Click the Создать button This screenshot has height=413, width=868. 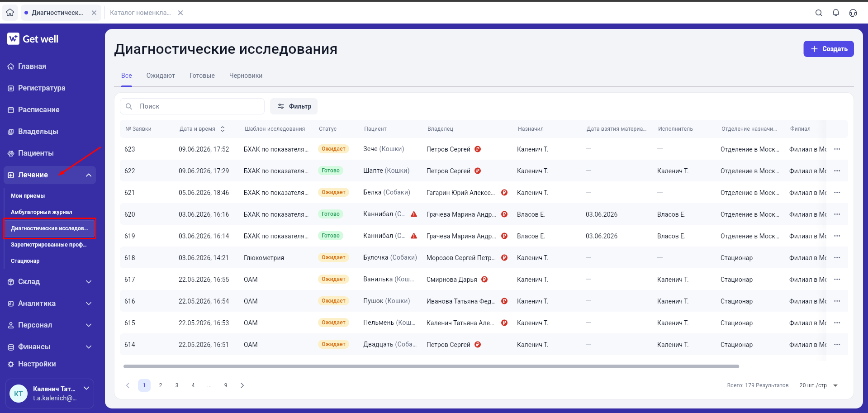click(x=829, y=49)
